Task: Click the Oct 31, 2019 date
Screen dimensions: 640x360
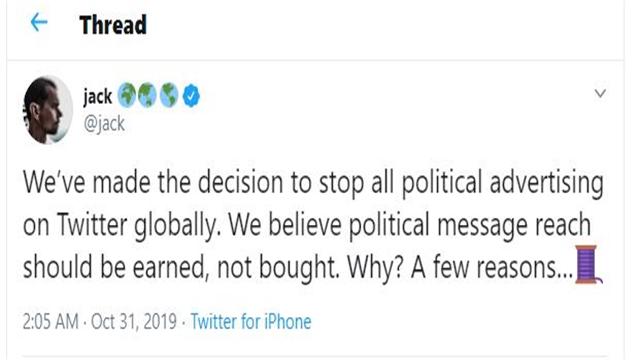Action: pos(133,322)
